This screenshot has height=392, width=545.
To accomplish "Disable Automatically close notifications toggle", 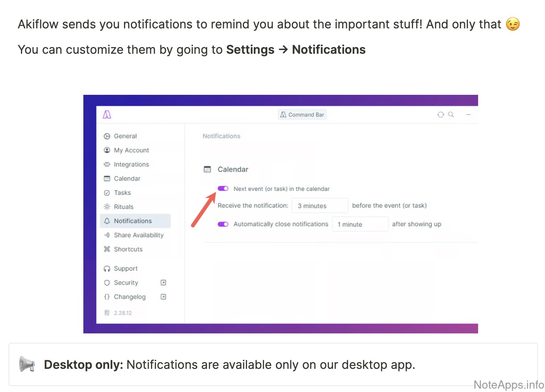I will (223, 224).
